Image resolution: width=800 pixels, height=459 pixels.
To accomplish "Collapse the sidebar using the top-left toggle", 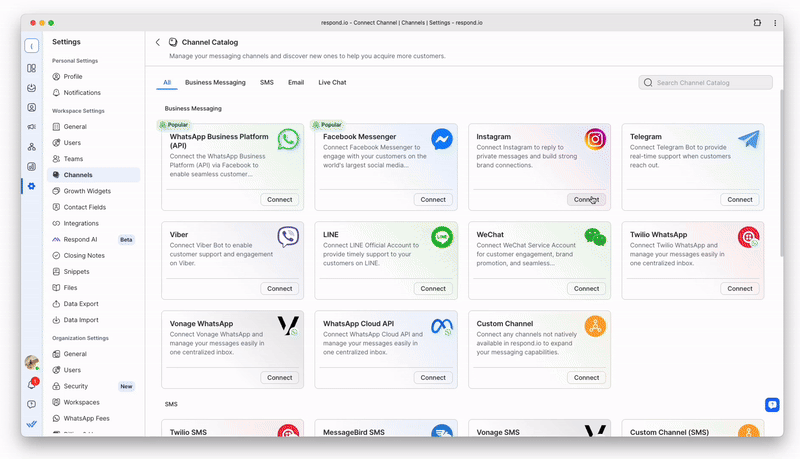I will (32, 46).
